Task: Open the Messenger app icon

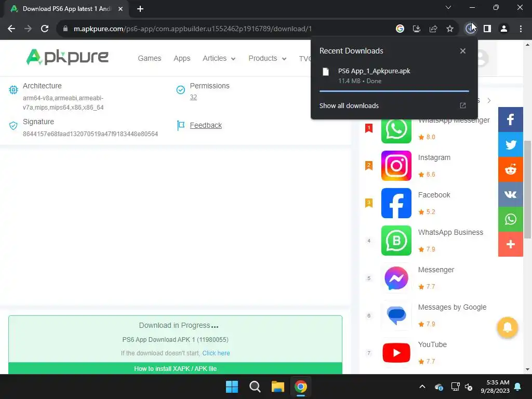Action: (396, 278)
